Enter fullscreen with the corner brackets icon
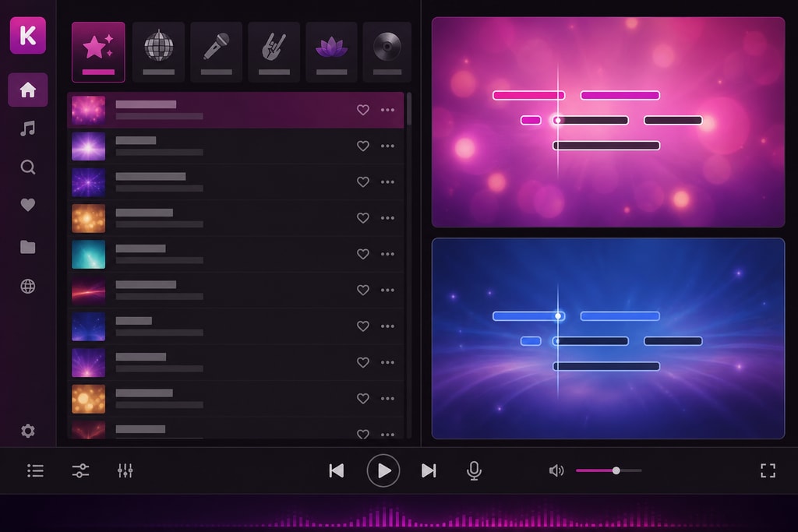 click(768, 470)
